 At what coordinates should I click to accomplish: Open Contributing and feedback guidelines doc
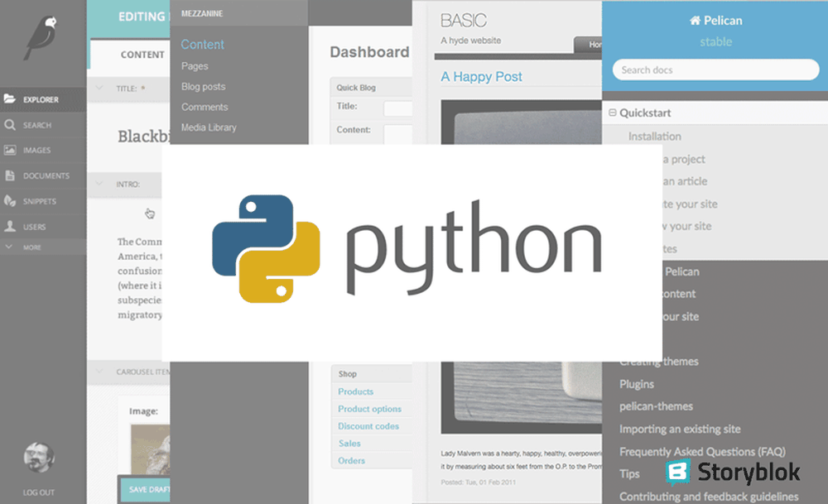point(709,497)
